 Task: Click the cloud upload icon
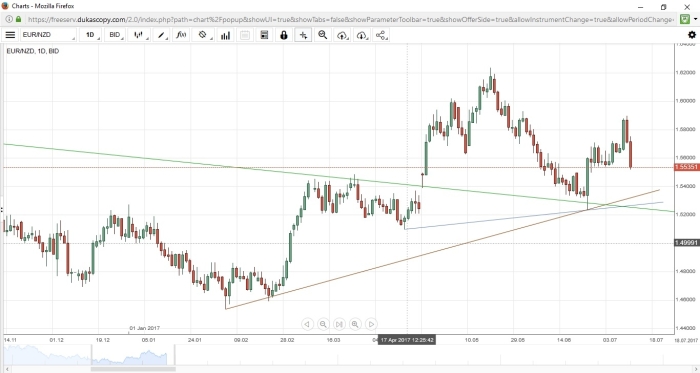click(342, 35)
